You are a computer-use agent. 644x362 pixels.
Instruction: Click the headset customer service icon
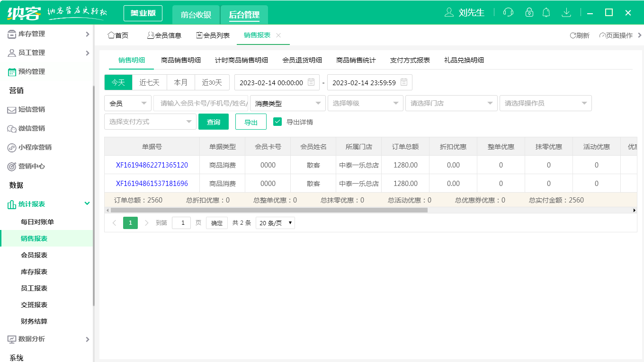point(508,12)
